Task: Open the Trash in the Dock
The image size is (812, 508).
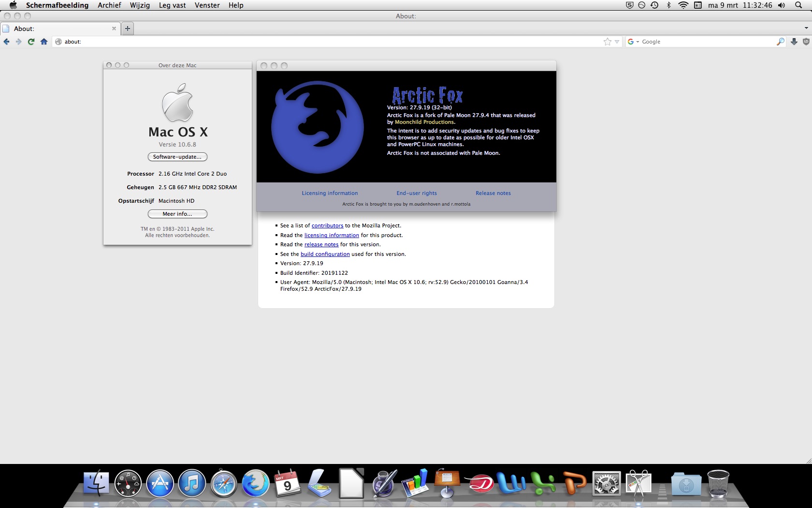Action: coord(718,483)
